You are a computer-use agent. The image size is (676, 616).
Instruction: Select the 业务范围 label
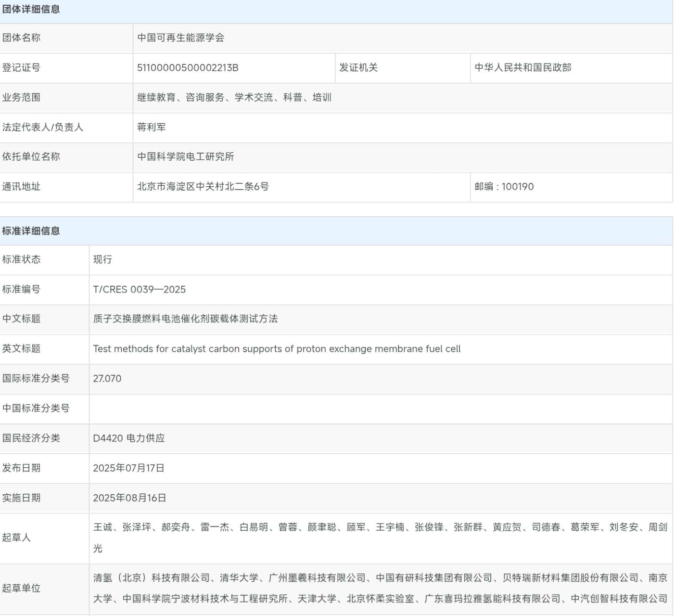pyautogui.click(x=21, y=97)
